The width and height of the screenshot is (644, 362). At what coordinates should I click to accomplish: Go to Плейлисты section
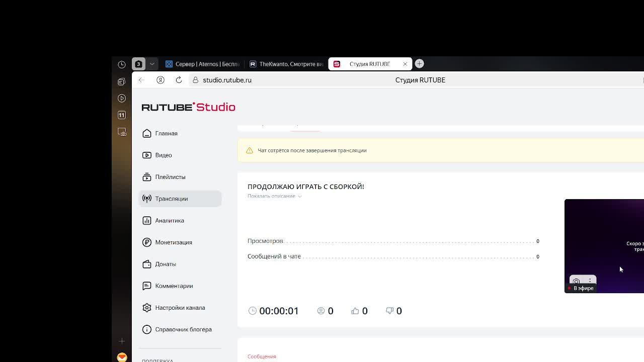[180, 177]
